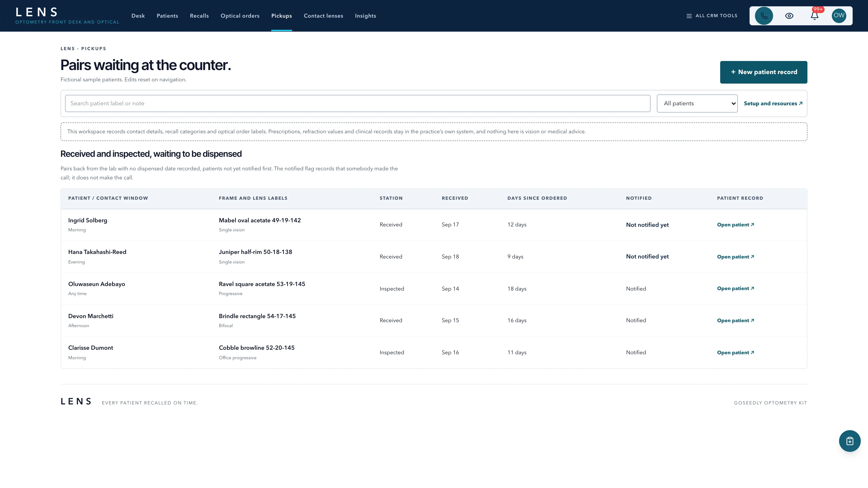Switch to the Insights tab
This screenshot has height=488, width=868.
(x=365, y=16)
